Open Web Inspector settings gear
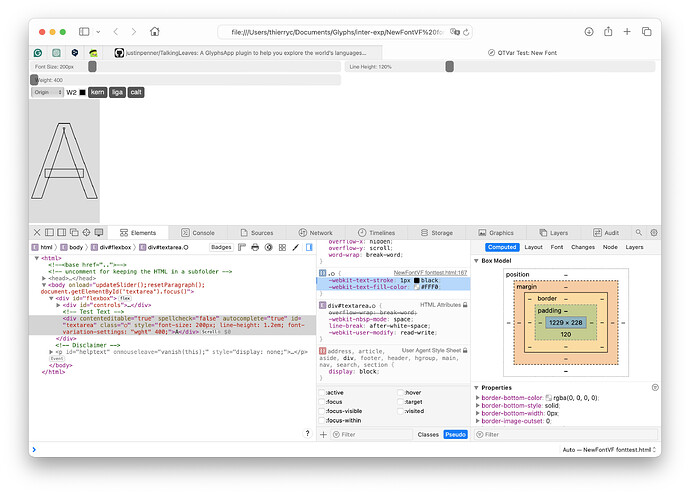This screenshot has height=495, width=690. pyautogui.click(x=654, y=232)
